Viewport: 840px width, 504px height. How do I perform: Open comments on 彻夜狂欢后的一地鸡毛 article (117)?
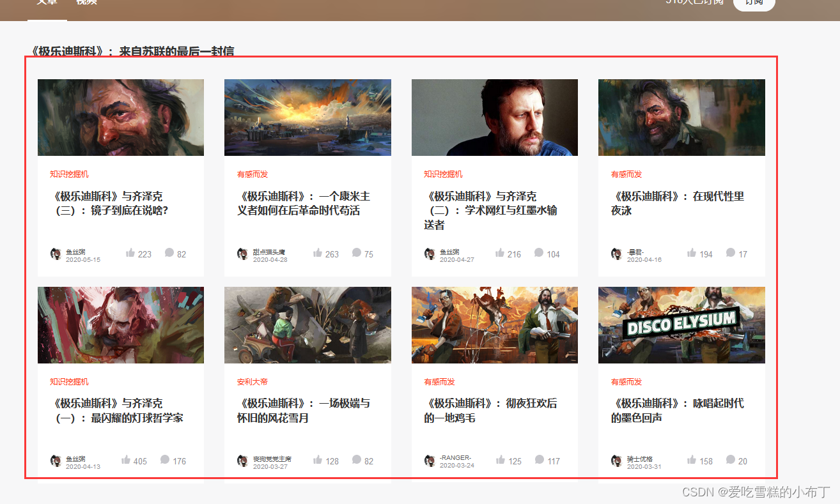(x=540, y=460)
